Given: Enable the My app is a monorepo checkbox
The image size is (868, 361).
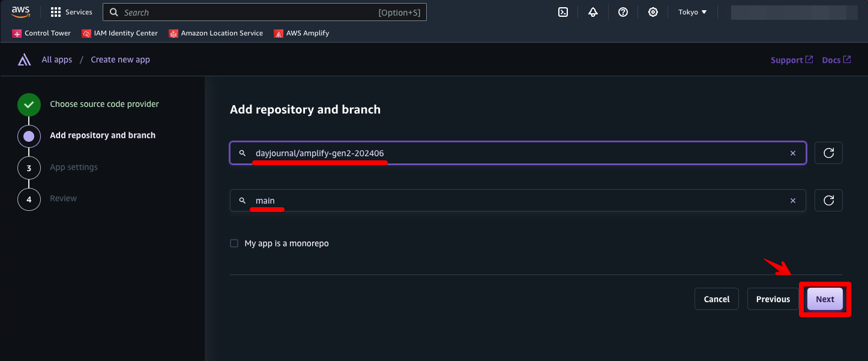Looking at the screenshot, I should (234, 243).
